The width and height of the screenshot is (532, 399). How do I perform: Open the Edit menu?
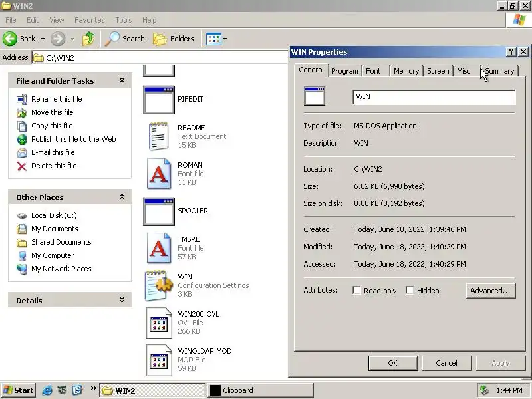click(x=33, y=20)
